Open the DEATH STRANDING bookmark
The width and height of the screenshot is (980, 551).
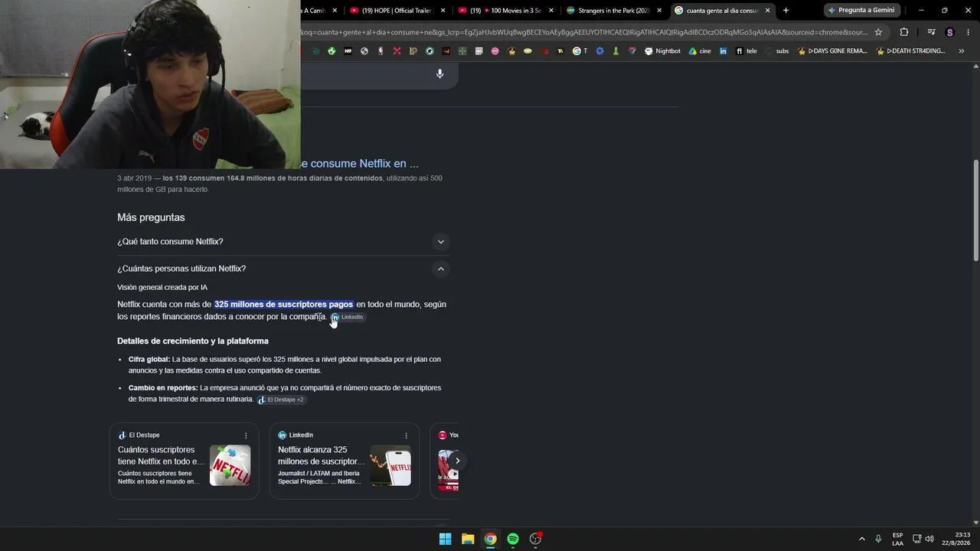click(910, 51)
